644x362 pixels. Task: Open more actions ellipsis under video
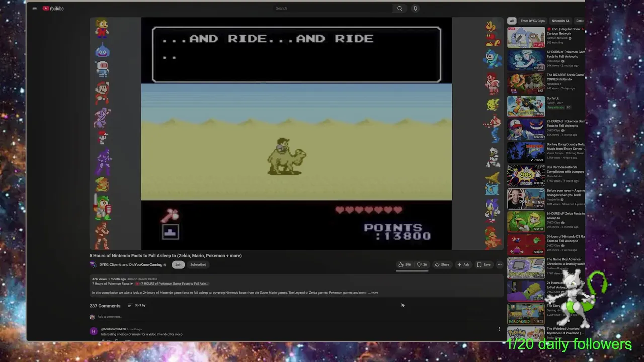click(x=499, y=265)
